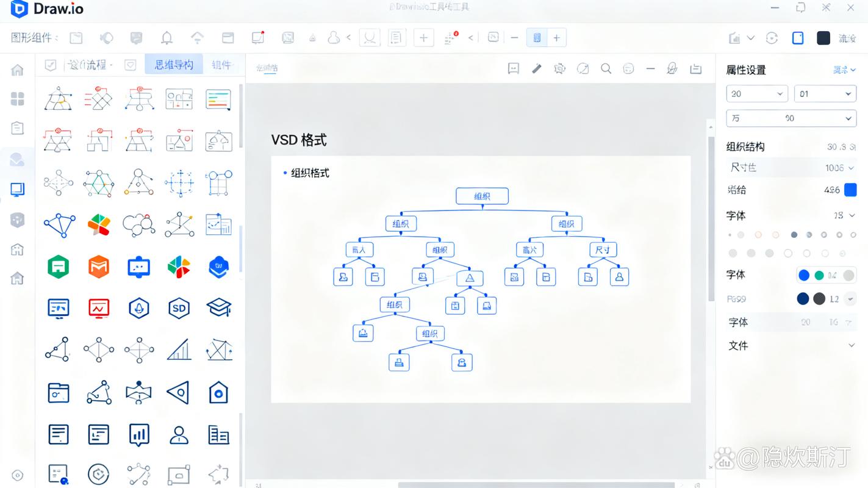Select the blue folder shape icon
868x488 pixels.
coord(59,393)
